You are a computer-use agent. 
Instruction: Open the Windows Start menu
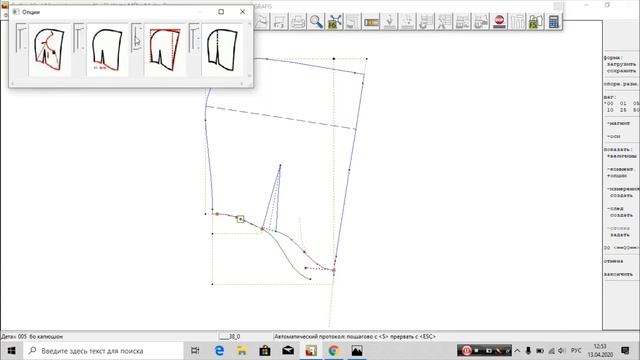(11, 351)
